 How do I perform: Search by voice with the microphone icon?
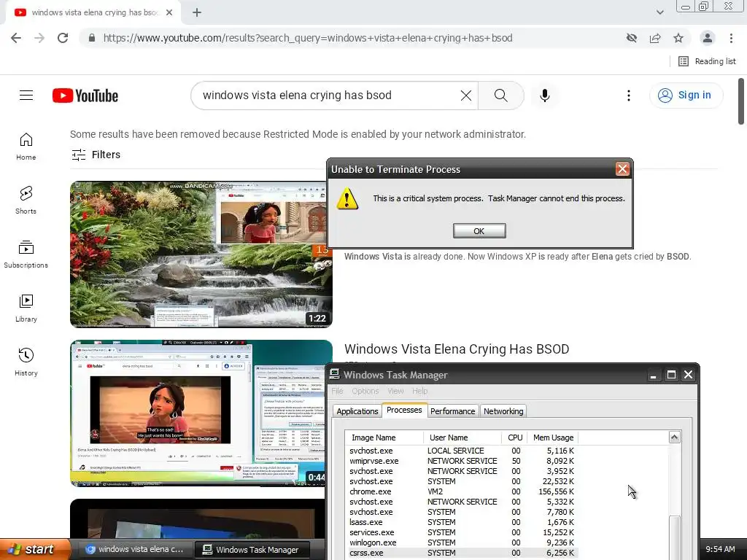[544, 96]
